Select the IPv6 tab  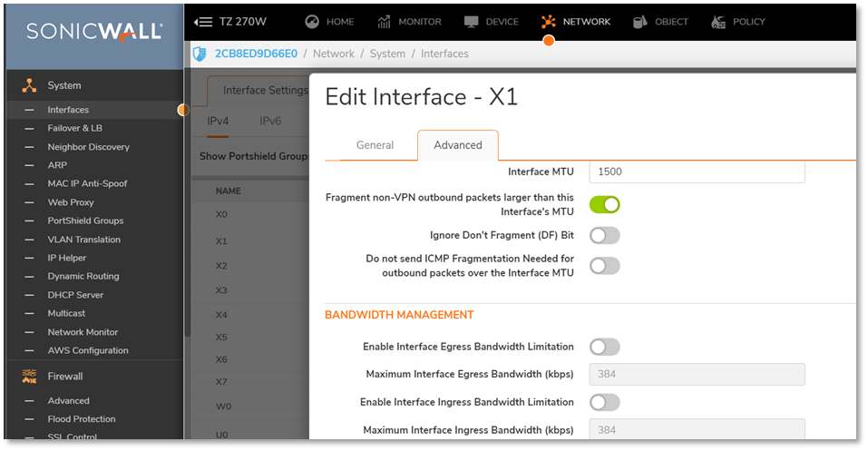(x=270, y=121)
